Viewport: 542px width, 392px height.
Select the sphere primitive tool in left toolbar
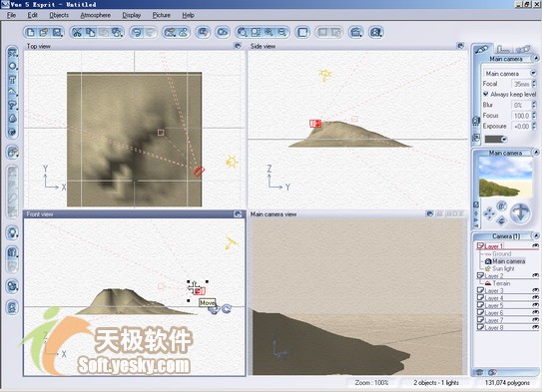tap(12, 66)
